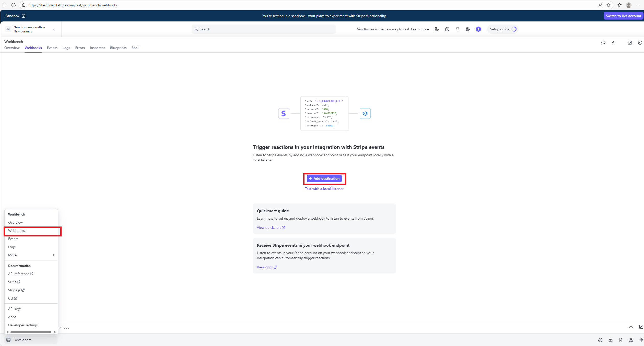644x346 pixels.
Task: Open the browser favorites list icon
Action: [619, 5]
